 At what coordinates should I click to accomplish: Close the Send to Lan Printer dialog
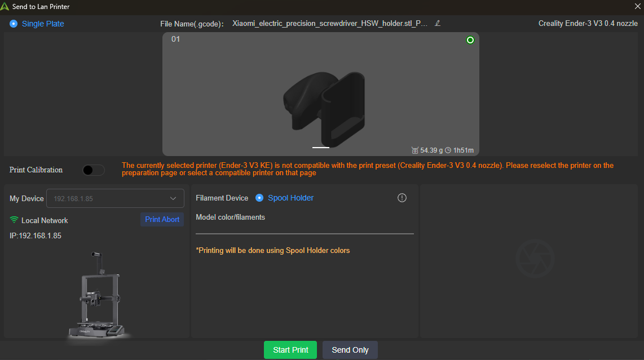(x=637, y=7)
